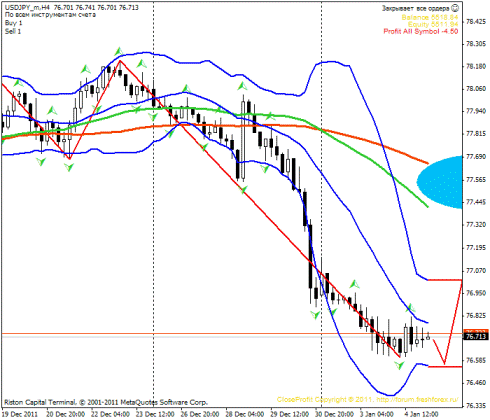
Task: Click price scale value 77.195
Action: tap(476, 248)
